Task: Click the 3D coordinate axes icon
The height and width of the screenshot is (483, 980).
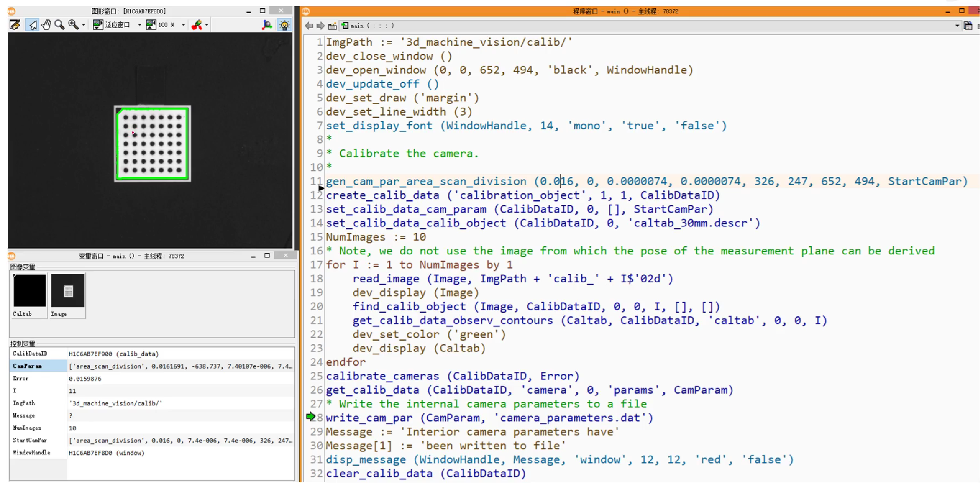Action: coord(267,25)
